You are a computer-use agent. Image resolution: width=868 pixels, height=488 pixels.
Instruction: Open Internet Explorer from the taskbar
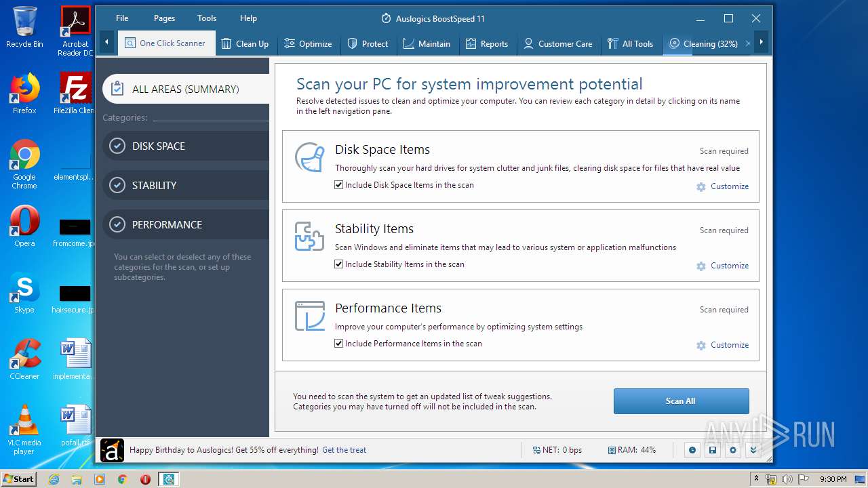[x=54, y=479]
